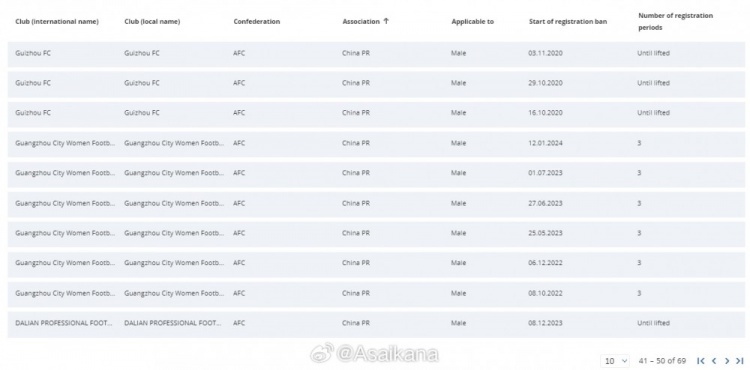Screen dimensions: 750x370
Task: Select the Dalian Professional Football row
Action: point(376,324)
